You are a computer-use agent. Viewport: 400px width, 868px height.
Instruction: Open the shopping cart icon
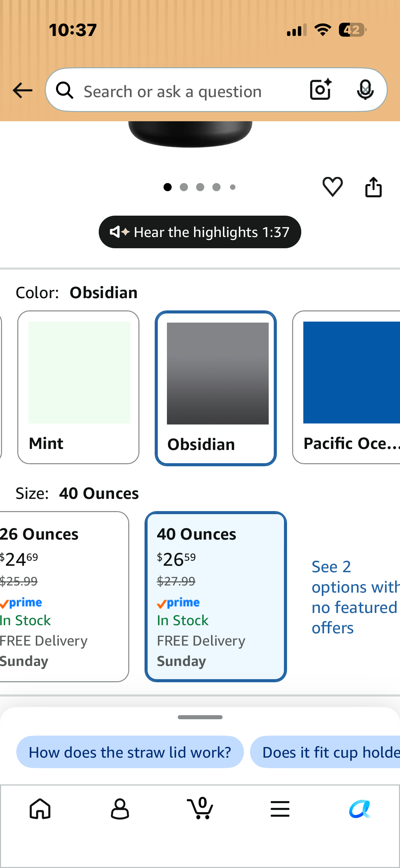(x=200, y=808)
